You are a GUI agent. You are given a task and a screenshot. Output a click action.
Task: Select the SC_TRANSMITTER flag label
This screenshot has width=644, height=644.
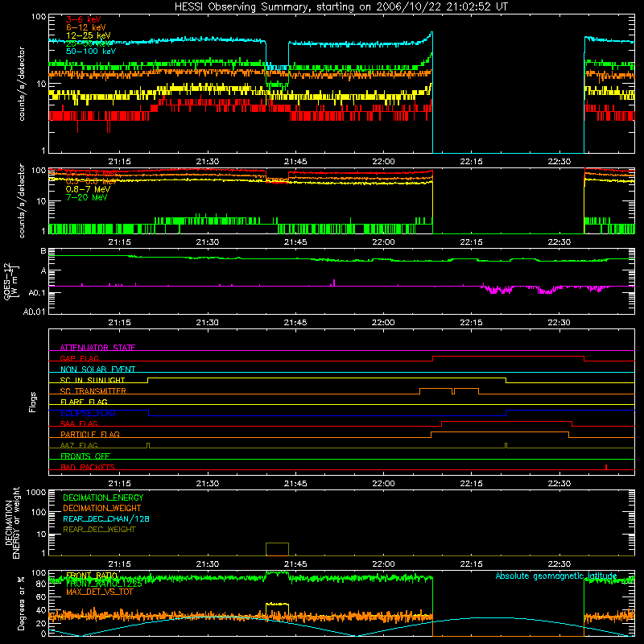click(93, 391)
